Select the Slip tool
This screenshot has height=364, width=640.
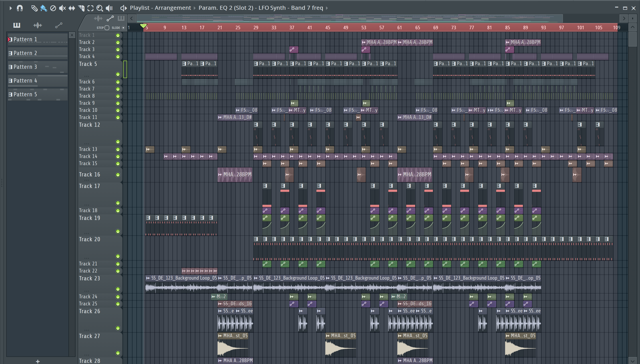pos(72,8)
